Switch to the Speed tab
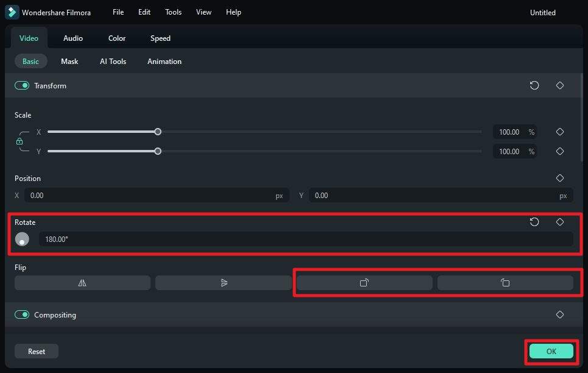Screen dimensions: 588x373 160,38
